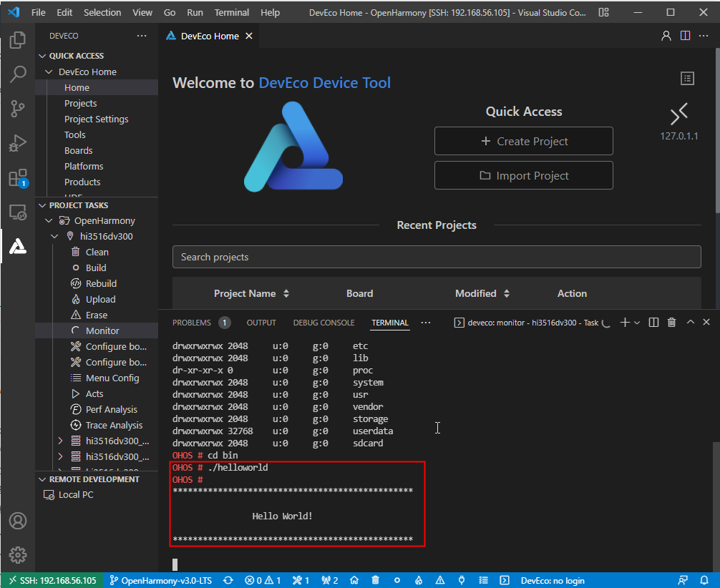Split the editor to the right
Image resolution: width=720 pixels, height=588 pixels.
(685, 36)
